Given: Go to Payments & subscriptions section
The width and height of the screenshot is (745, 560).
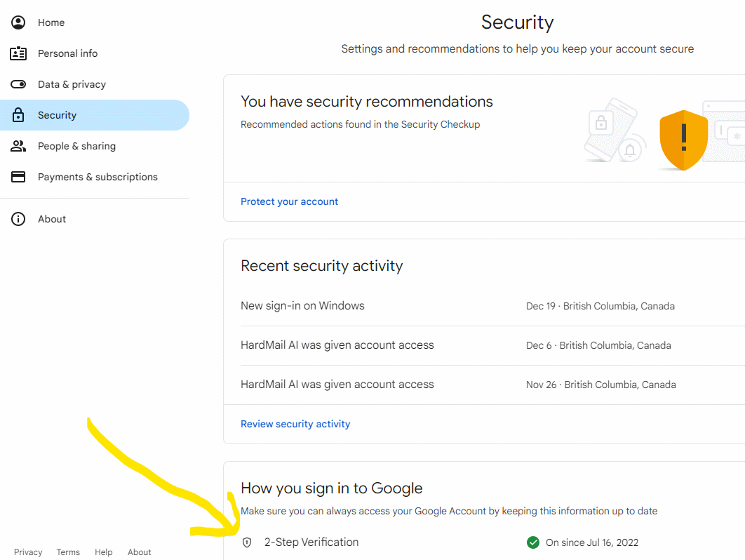Looking at the screenshot, I should pyautogui.click(x=98, y=177).
